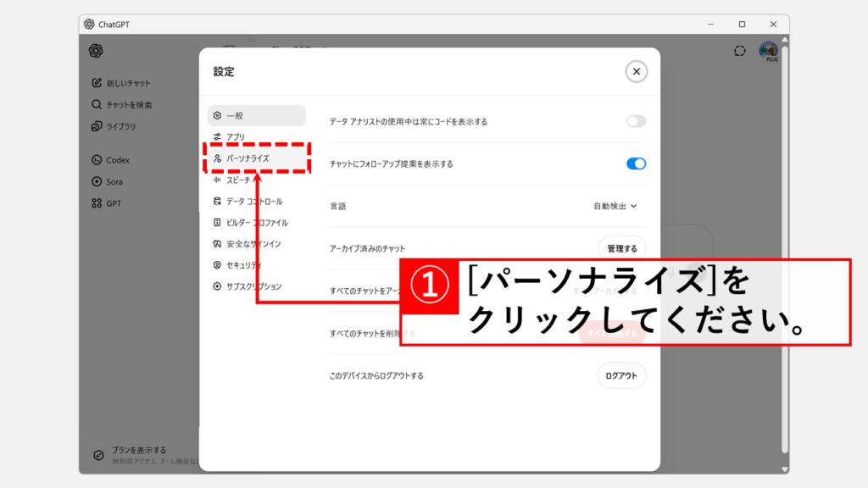The height and width of the screenshot is (488, 868).
Task: Click アーカイブ済みのチャット label text
Action: point(367,249)
